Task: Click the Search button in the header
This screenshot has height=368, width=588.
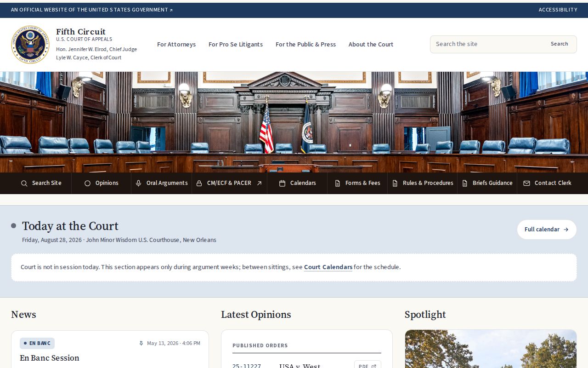Action: [x=559, y=44]
